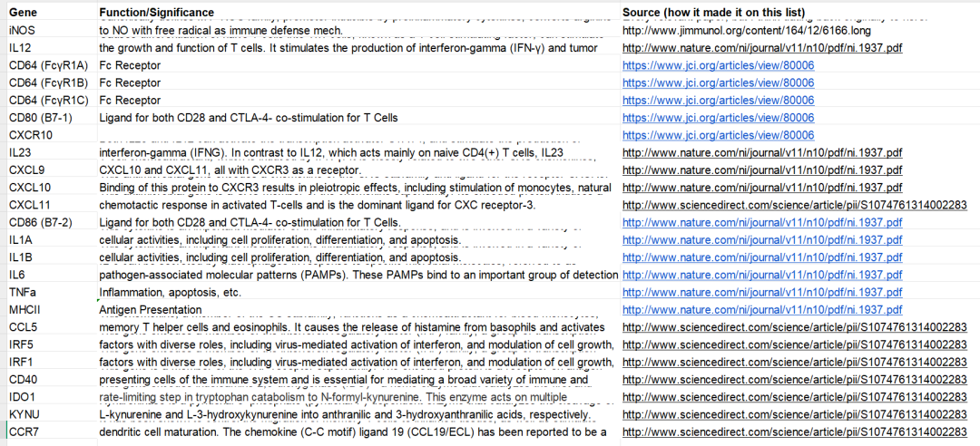Image resolution: width=980 pixels, height=446 pixels.
Task: Click the jci.org link for CD80 (B7-1)
Action: pos(718,118)
